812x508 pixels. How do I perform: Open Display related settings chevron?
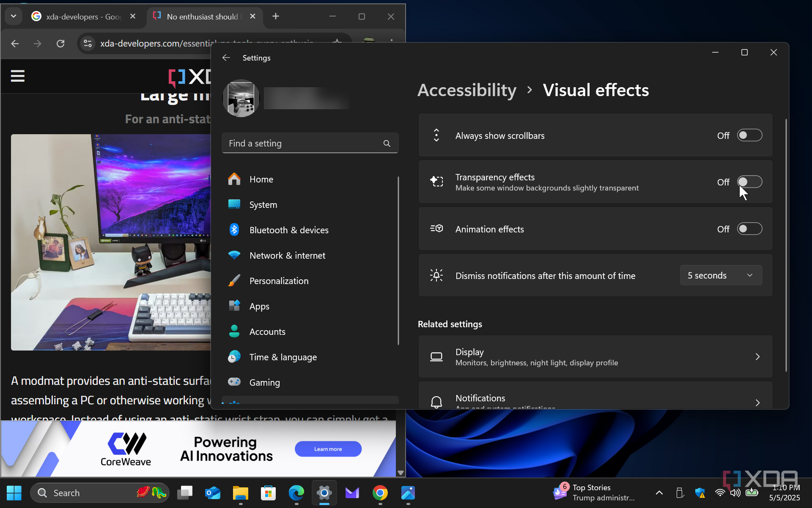click(x=757, y=357)
